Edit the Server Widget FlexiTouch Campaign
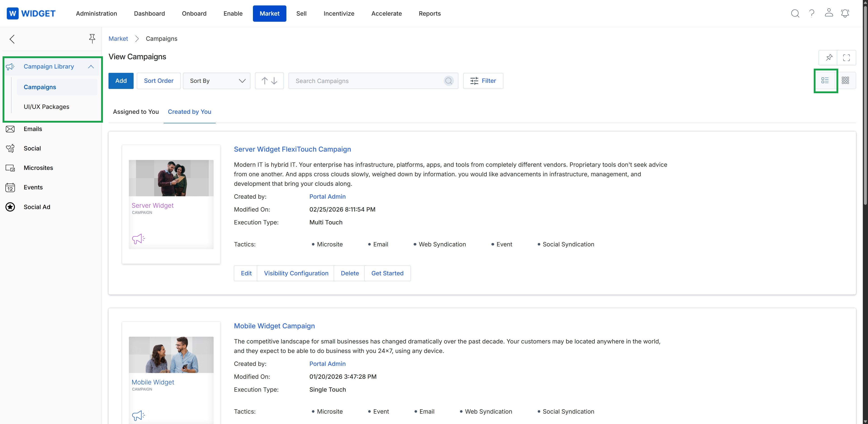This screenshot has width=868, height=424. 246,273
